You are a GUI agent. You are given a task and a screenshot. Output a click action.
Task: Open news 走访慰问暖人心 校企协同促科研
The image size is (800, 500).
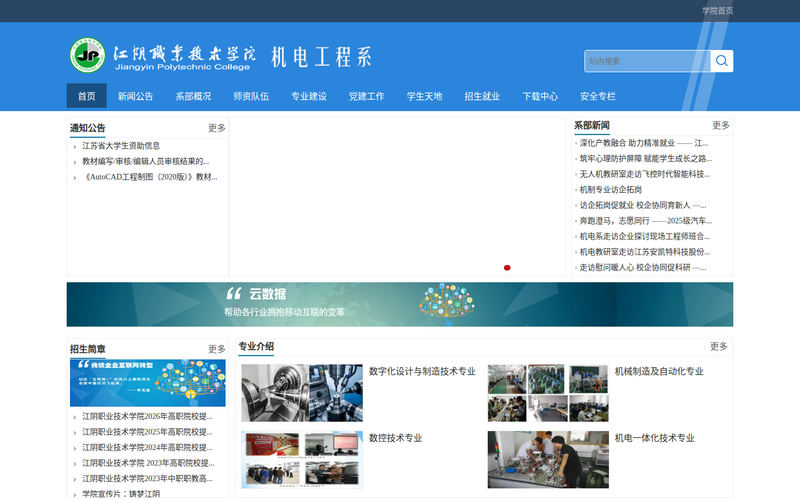pos(643,267)
